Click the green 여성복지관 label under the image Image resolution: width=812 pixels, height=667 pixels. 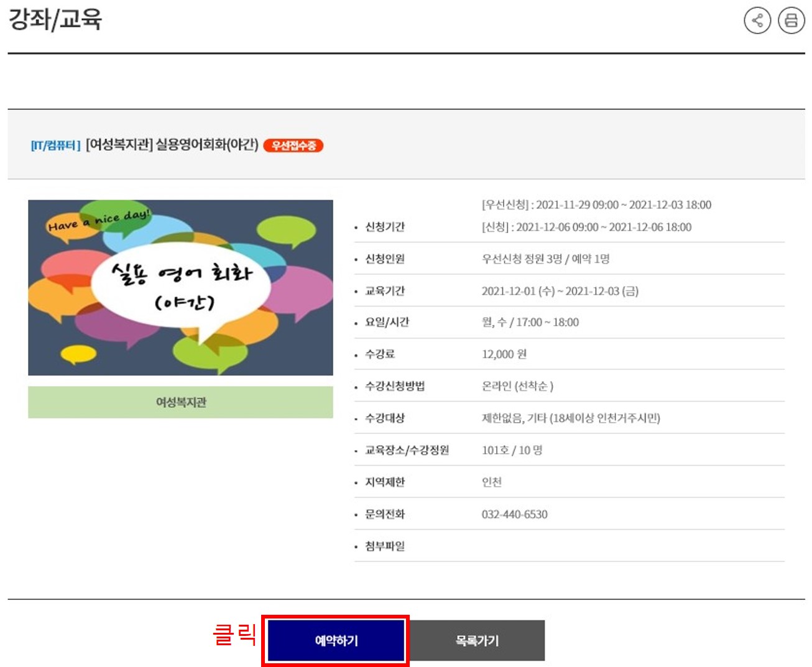(x=180, y=402)
